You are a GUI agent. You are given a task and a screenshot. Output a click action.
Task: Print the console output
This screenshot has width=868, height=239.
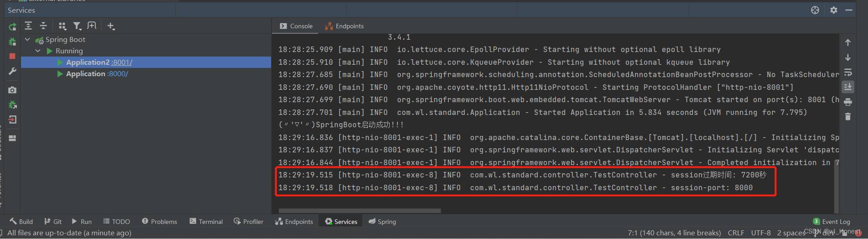pyautogui.click(x=847, y=102)
